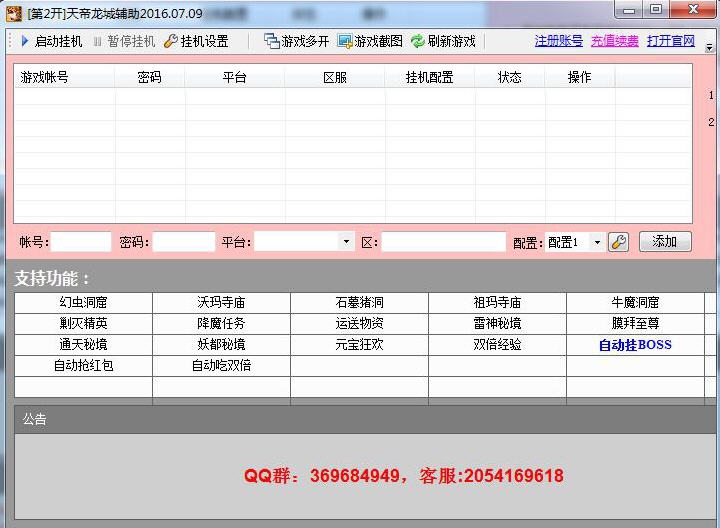This screenshot has width=720, height=528.
Task: Open the 注册账号 link
Action: click(559, 41)
